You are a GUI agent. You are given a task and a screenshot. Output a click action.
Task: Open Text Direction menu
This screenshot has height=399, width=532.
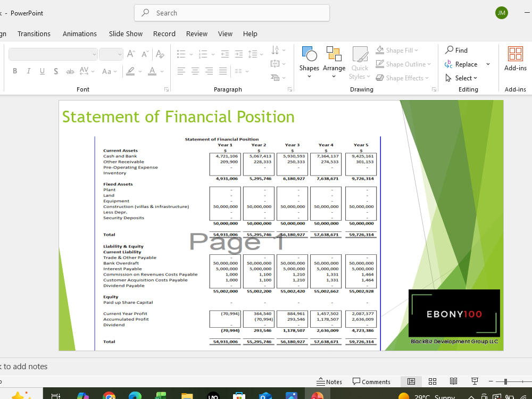(278, 50)
